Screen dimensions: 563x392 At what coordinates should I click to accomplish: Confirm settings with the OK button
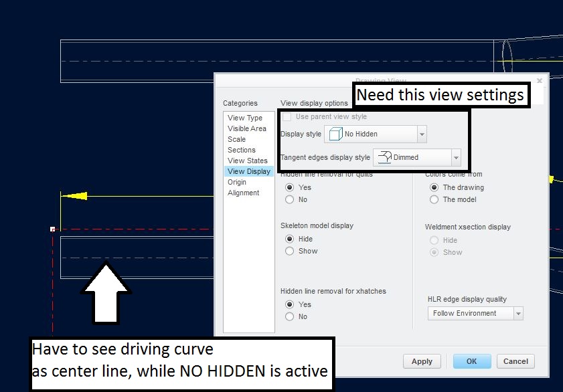471,361
